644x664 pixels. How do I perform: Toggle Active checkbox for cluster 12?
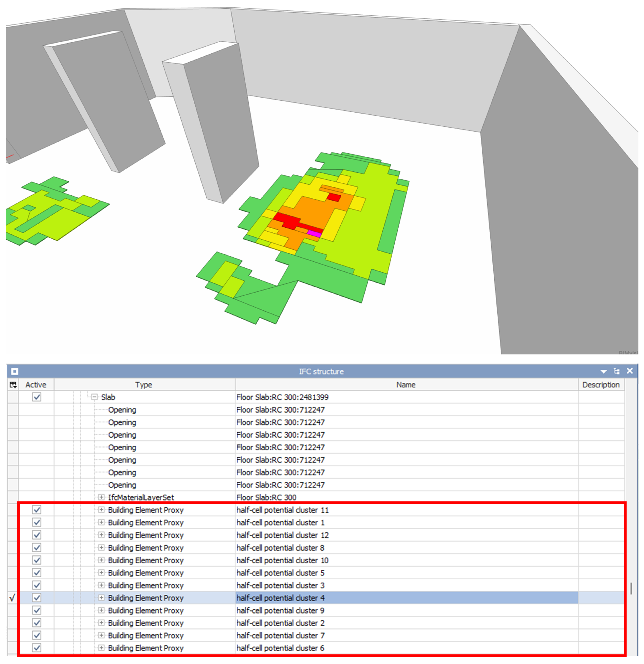(37, 535)
